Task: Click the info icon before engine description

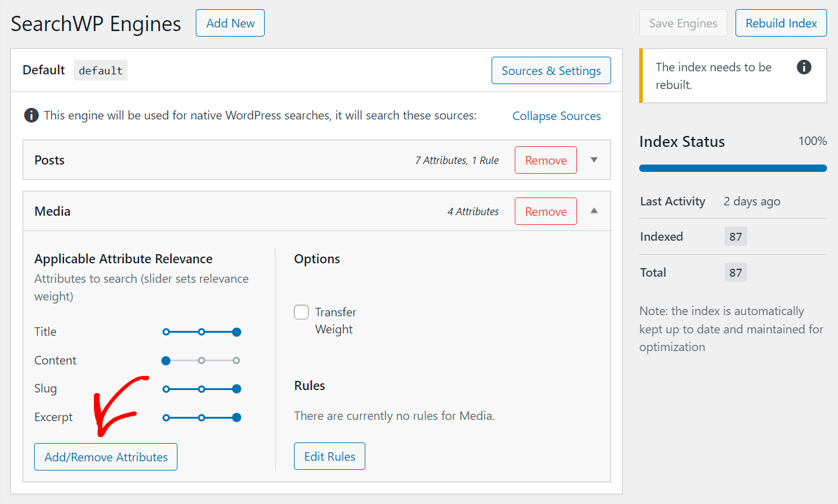Action: click(x=31, y=115)
